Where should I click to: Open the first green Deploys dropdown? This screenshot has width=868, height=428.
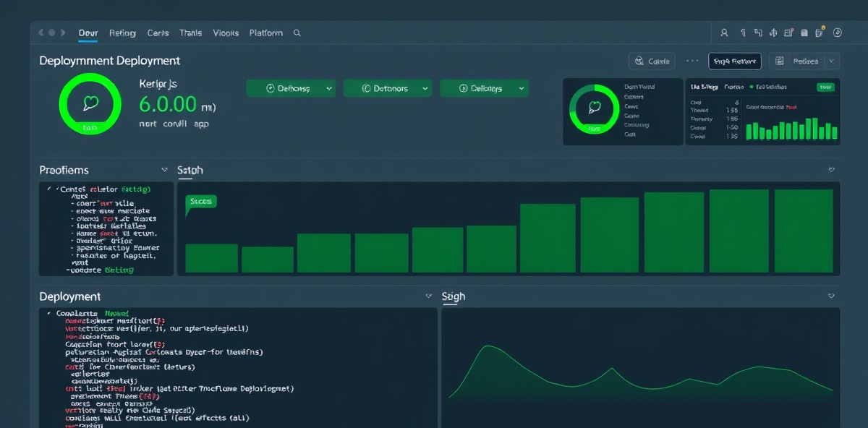pyautogui.click(x=291, y=87)
